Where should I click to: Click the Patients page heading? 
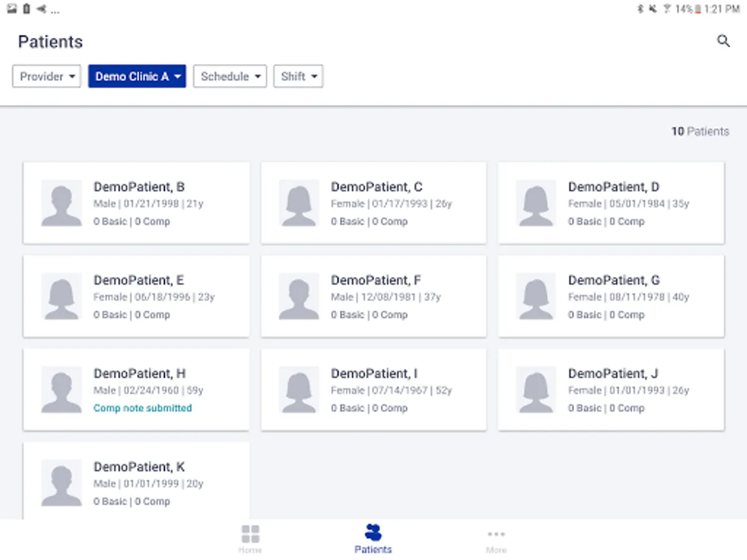coord(50,42)
